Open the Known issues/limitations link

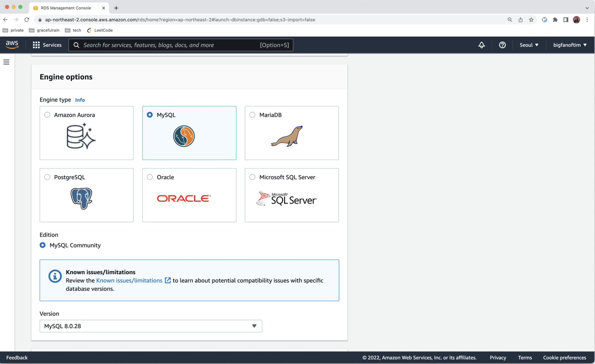(129, 281)
